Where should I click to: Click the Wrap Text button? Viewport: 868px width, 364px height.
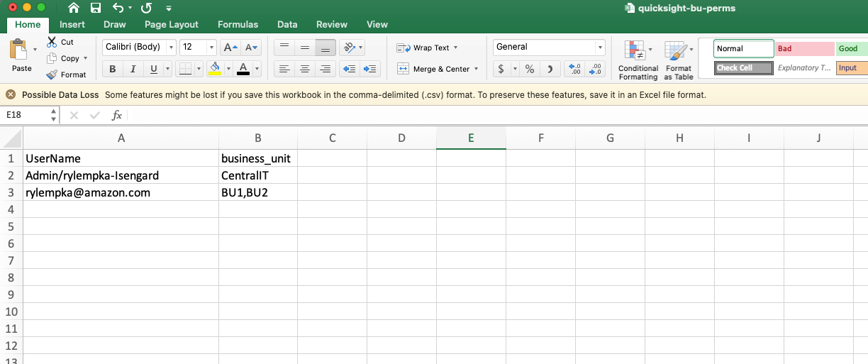[427, 48]
